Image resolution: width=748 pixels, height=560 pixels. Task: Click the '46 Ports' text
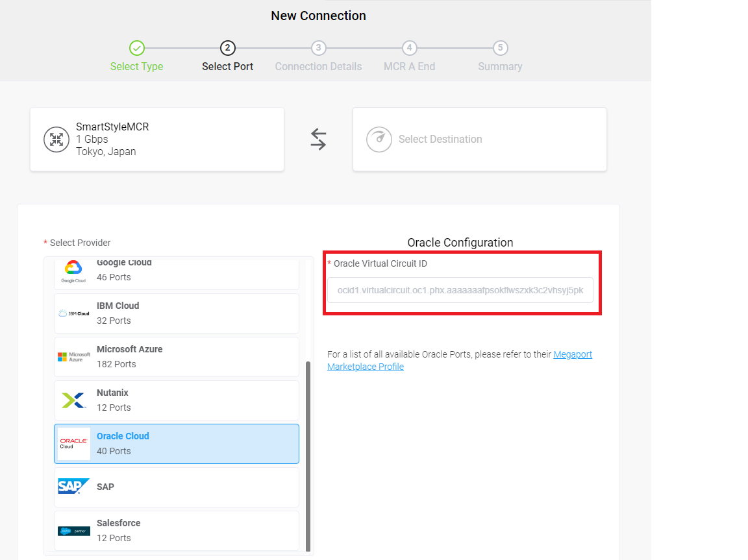coord(114,277)
